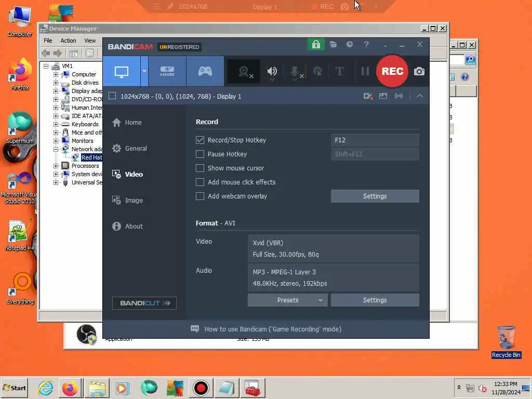532x399 pixels.
Task: Open the Presets dropdown
Action: click(288, 300)
